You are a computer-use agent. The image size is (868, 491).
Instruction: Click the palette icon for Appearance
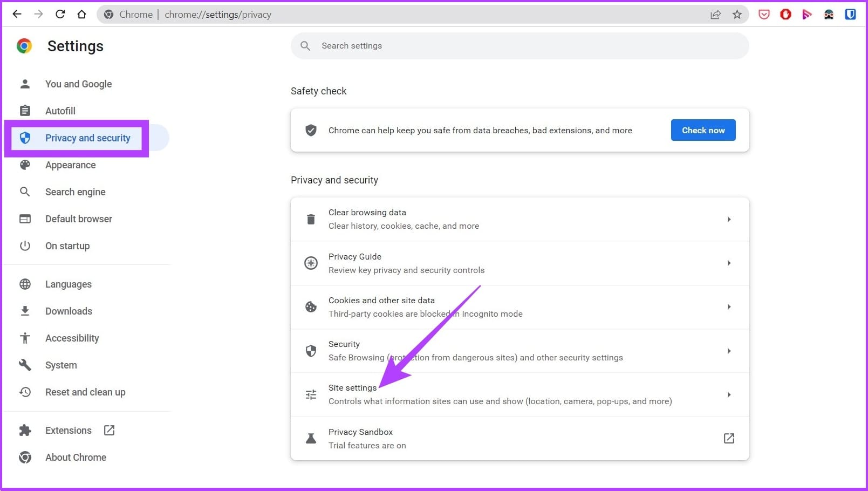(25, 165)
